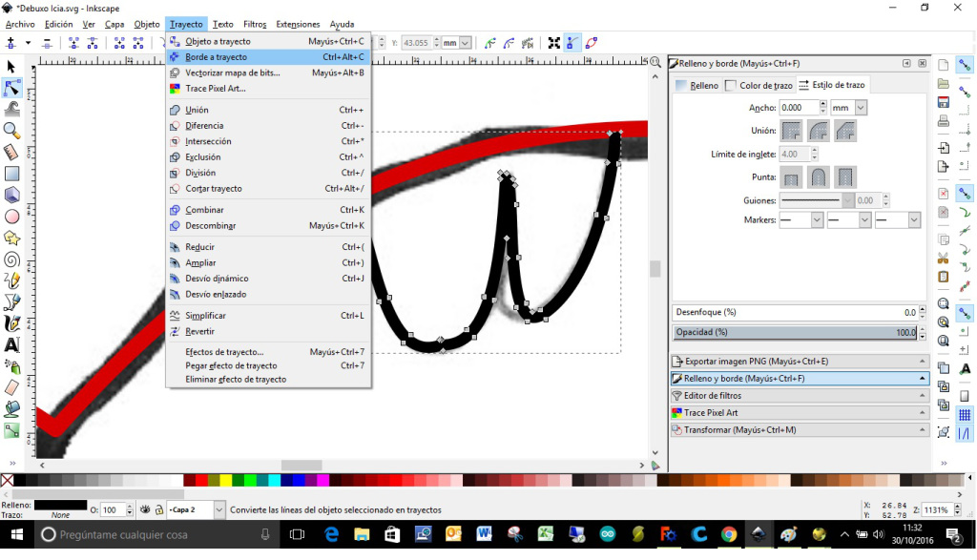Image resolution: width=977 pixels, height=560 pixels.
Task: Toggle layer visibility eye in status bar
Action: click(145, 510)
